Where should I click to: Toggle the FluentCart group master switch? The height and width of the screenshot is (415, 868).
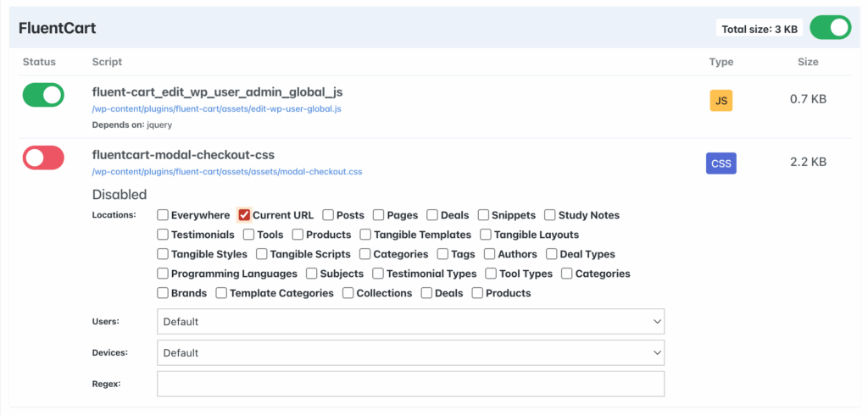[x=830, y=28]
